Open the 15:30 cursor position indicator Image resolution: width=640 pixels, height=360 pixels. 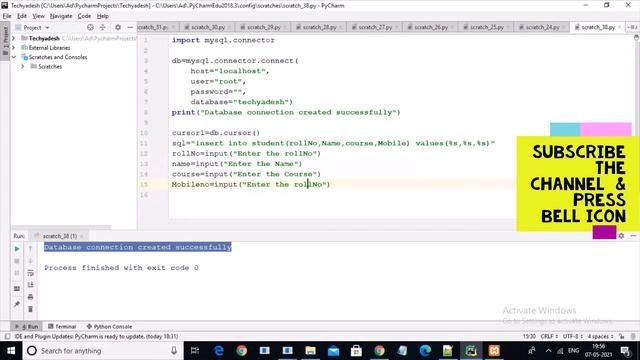529,336
